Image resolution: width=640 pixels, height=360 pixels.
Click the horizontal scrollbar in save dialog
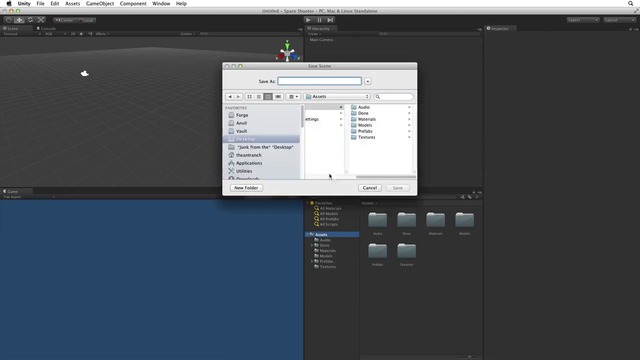385,177
